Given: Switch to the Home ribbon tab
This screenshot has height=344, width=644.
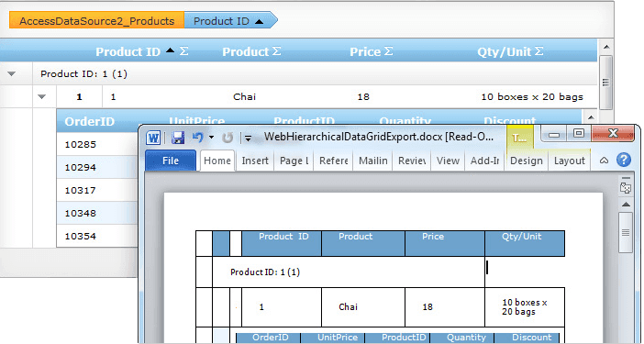Looking at the screenshot, I should 217,161.
